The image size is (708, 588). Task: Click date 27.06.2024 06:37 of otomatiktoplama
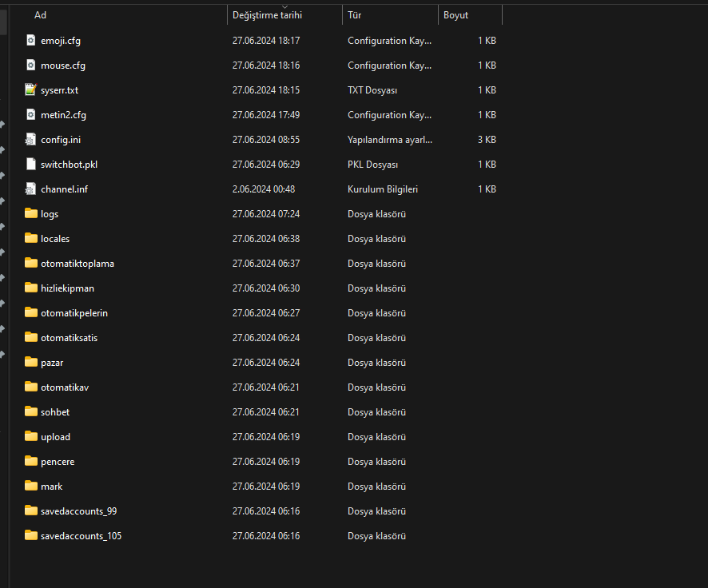point(266,264)
